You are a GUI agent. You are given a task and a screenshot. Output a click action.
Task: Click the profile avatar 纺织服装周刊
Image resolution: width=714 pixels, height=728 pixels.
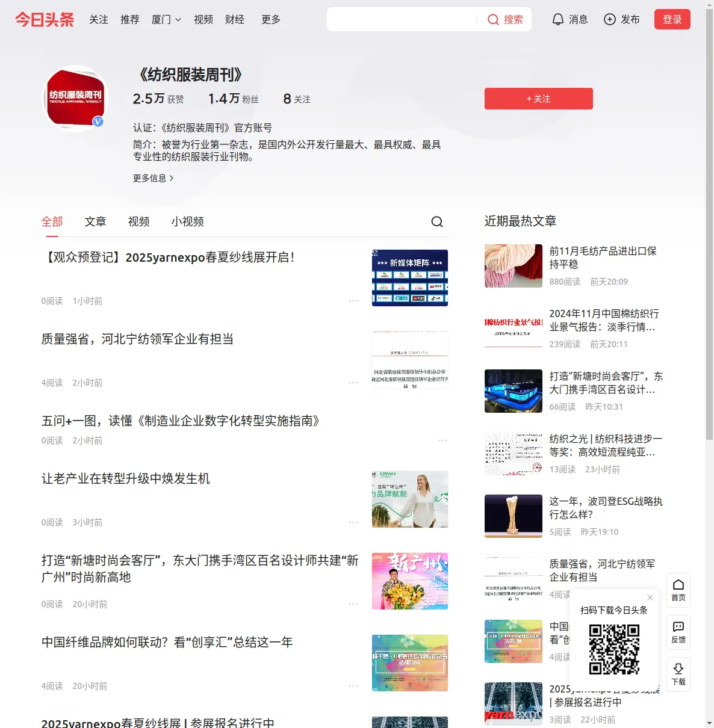(76, 99)
